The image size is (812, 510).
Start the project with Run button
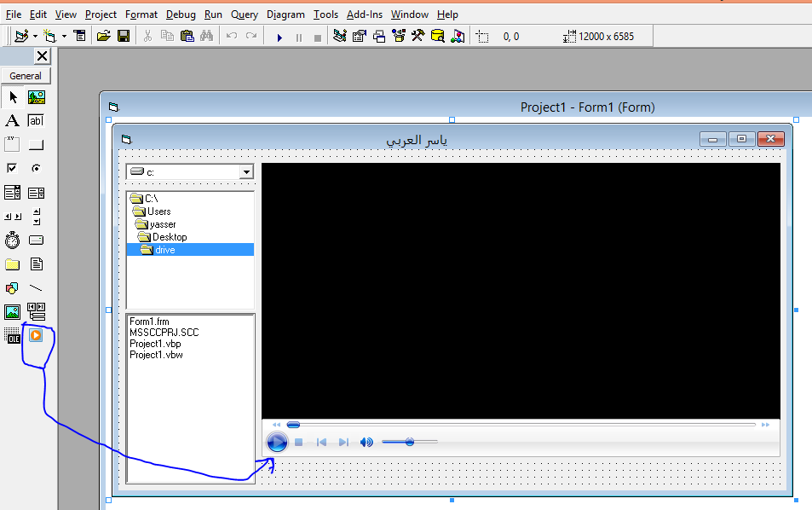pos(279,38)
